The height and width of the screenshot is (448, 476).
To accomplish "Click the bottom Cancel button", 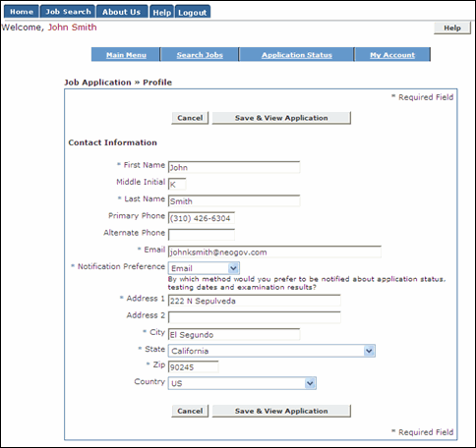I will coord(190,411).
